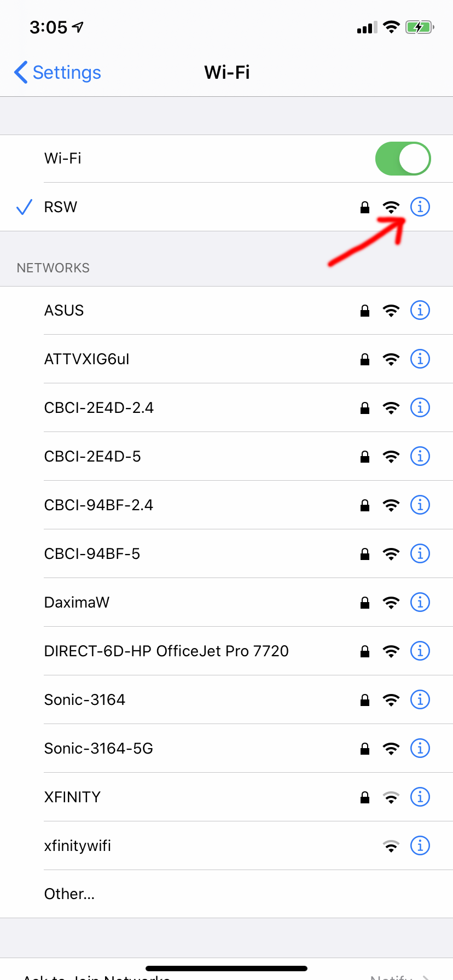Open info icon for DaximaW
453x980 pixels.
420,602
